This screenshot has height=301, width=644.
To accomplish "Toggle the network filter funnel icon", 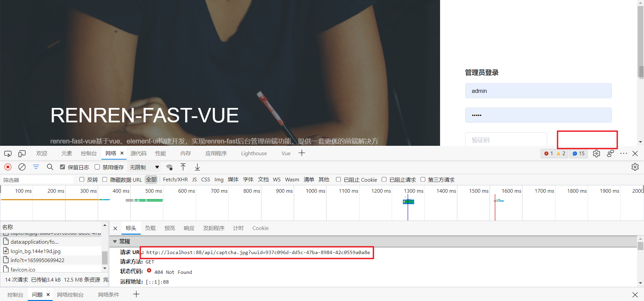I will (36, 167).
